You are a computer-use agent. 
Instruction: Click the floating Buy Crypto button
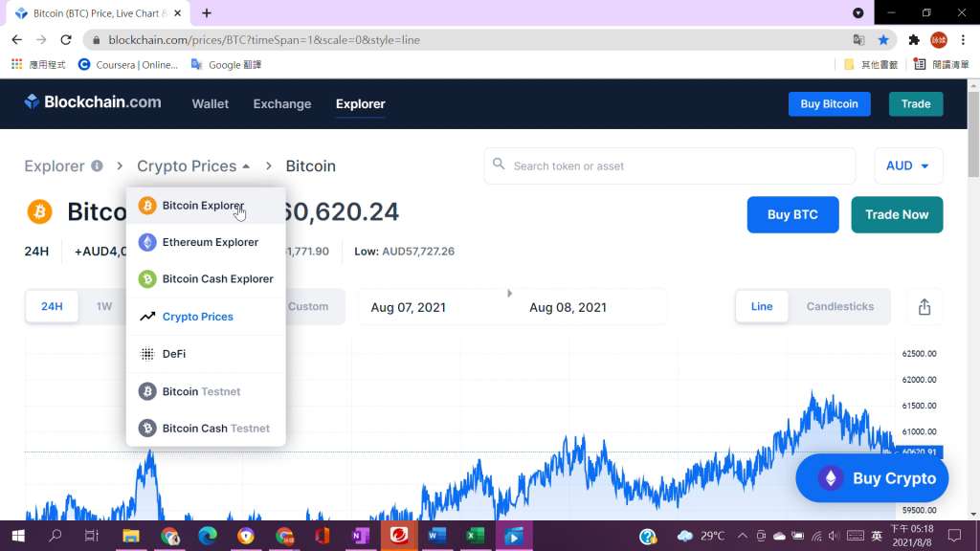coord(872,478)
